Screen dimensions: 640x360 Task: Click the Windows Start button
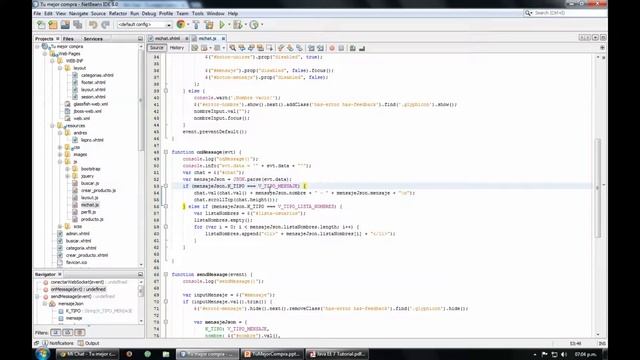[x=42, y=353]
